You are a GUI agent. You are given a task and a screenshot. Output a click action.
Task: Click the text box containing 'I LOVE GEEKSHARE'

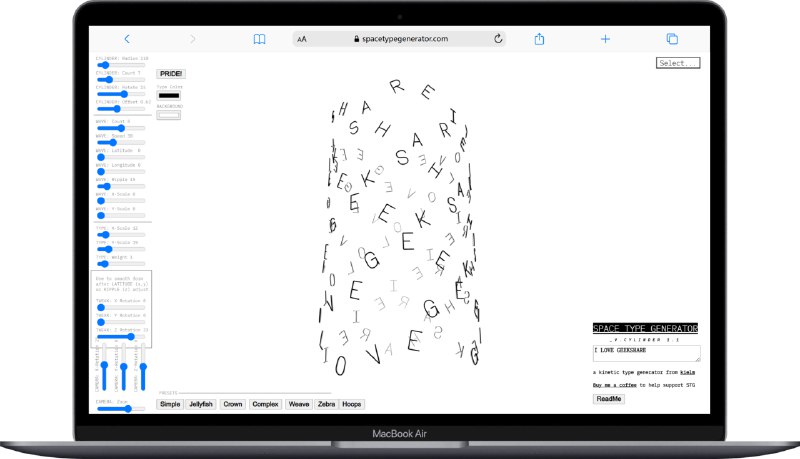[x=645, y=353]
